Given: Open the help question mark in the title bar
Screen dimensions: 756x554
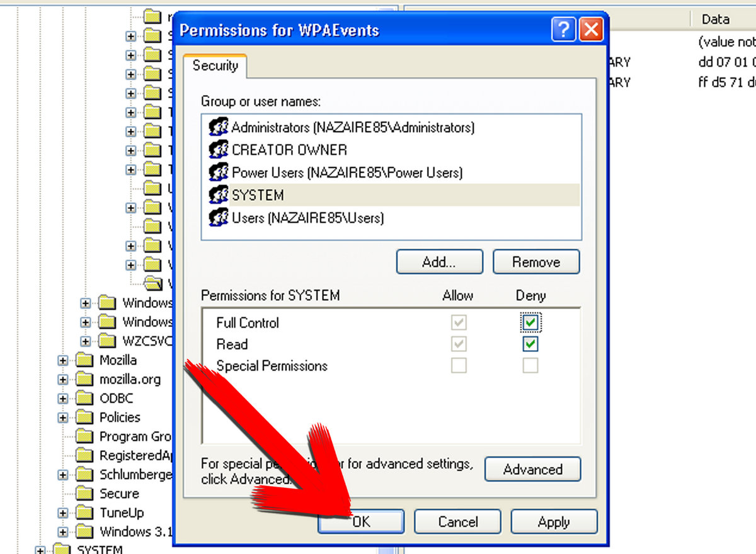Looking at the screenshot, I should pos(563,29).
